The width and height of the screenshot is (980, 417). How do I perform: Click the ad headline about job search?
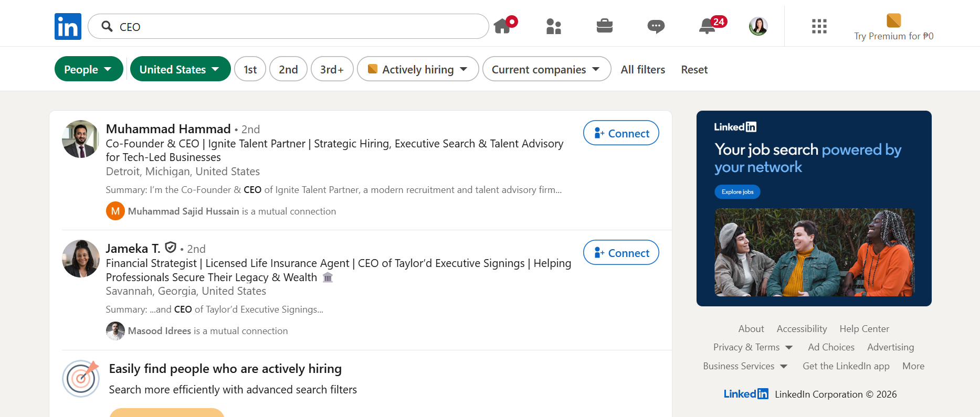(808, 158)
